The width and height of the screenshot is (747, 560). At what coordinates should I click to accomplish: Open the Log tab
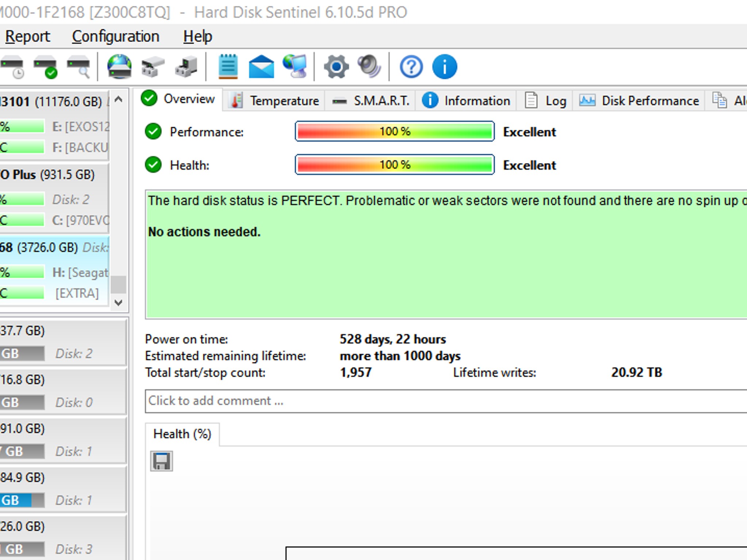click(545, 101)
